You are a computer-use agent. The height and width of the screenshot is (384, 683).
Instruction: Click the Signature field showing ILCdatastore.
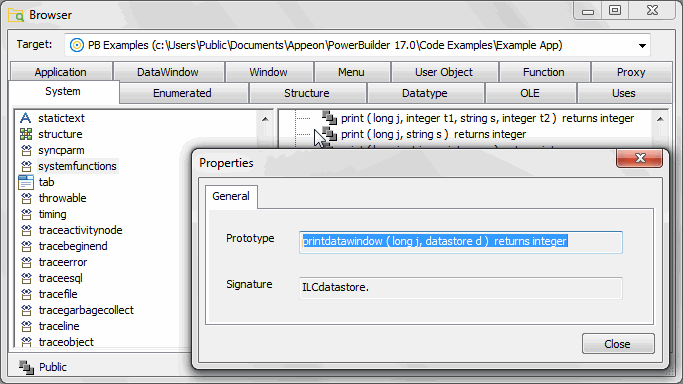[461, 288]
